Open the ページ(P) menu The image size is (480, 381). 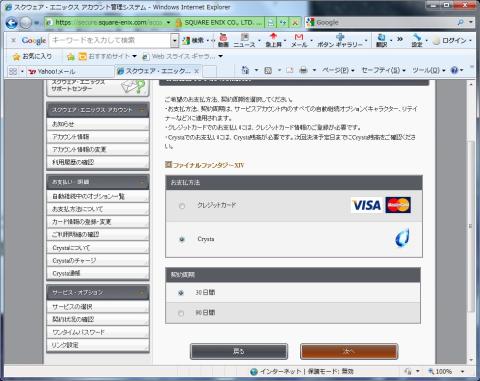click(x=338, y=70)
